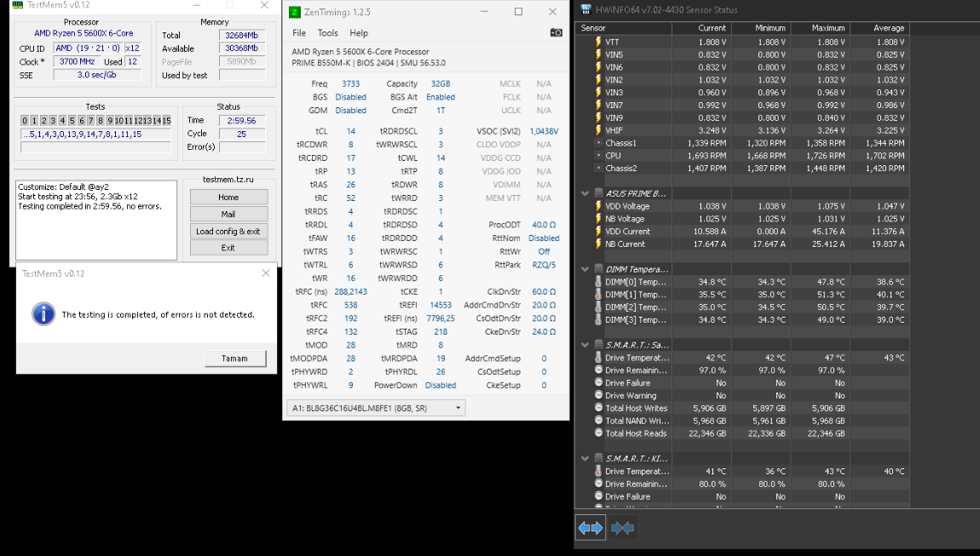Click the VSOC 1,0438V value
Image resolution: width=980 pixels, height=556 pixels.
click(x=544, y=131)
